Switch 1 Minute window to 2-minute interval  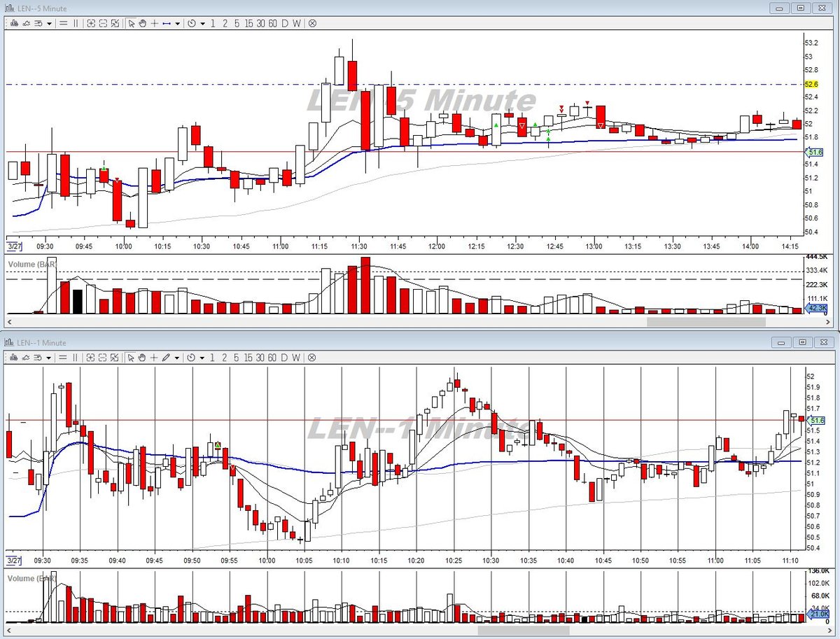[225, 358]
